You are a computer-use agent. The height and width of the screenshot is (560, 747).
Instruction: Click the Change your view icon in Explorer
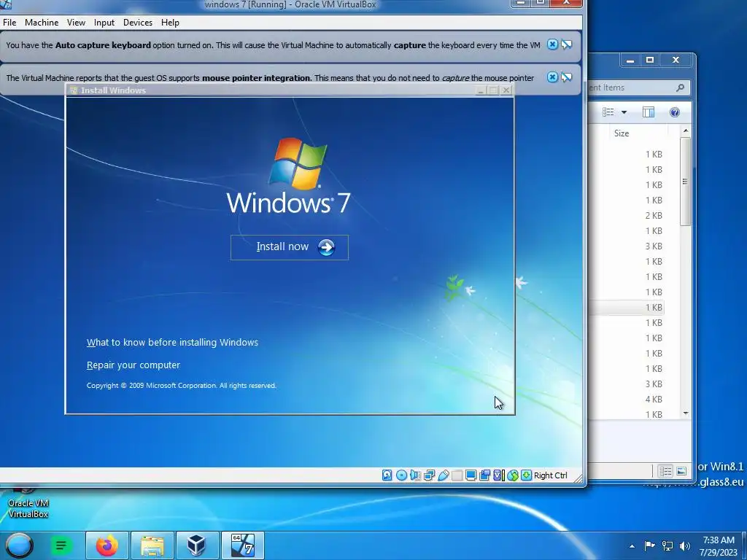pos(608,112)
